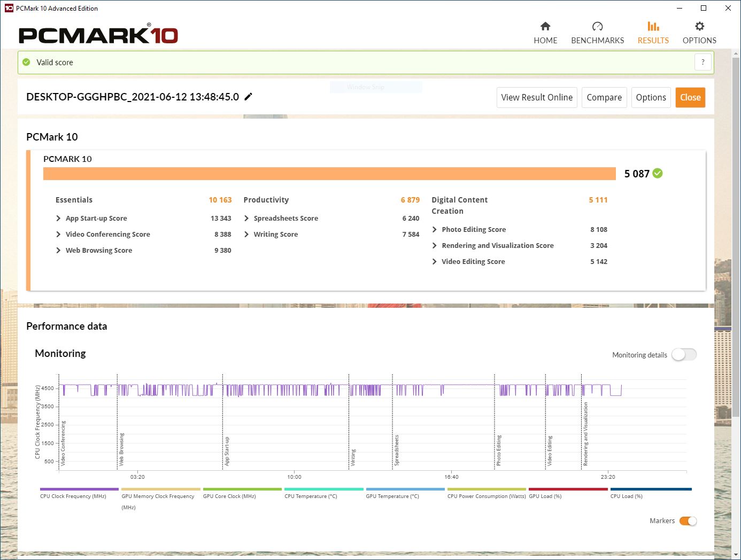Select GPU Temperature blue legend bar
Viewport: 741px width, 560px height.
pos(405,489)
